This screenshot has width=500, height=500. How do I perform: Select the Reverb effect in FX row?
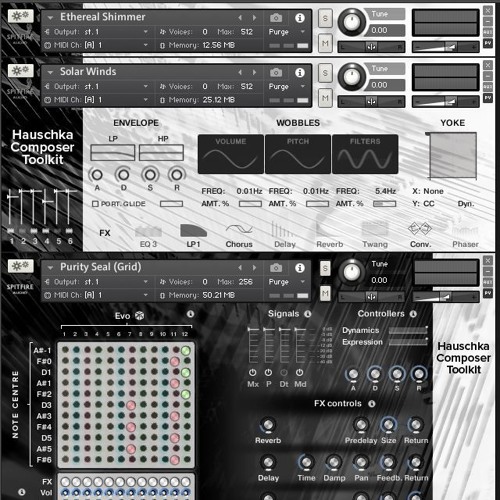[x=329, y=230]
